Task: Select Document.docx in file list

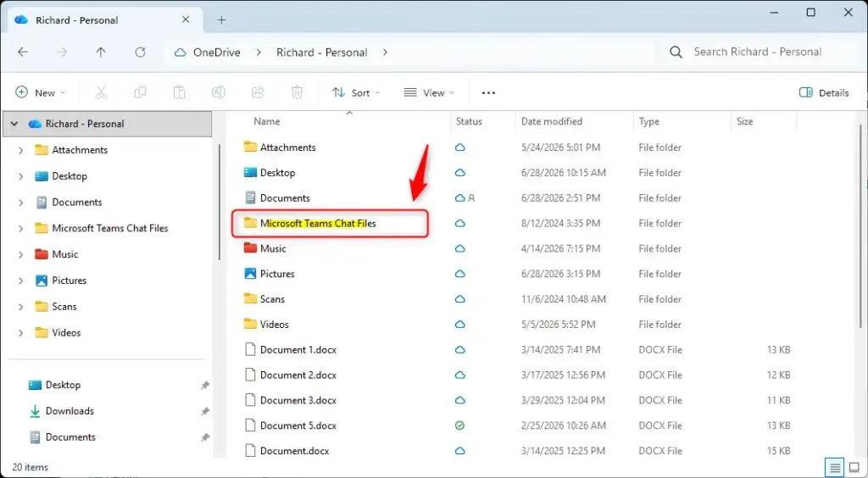Action: point(294,451)
